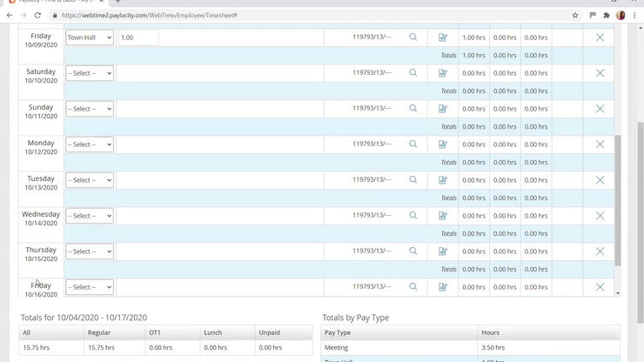Delete the Monday 10/12/2020 entry
Image resolution: width=644 pixels, height=362 pixels.
pos(600,144)
